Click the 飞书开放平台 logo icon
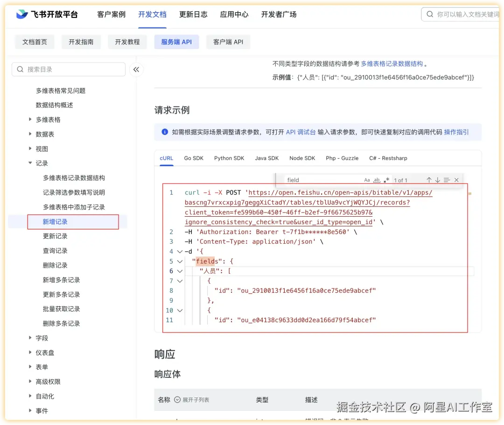 tap(22, 14)
